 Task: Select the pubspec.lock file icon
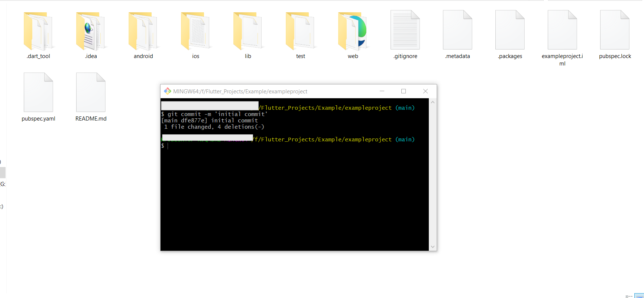point(615,30)
